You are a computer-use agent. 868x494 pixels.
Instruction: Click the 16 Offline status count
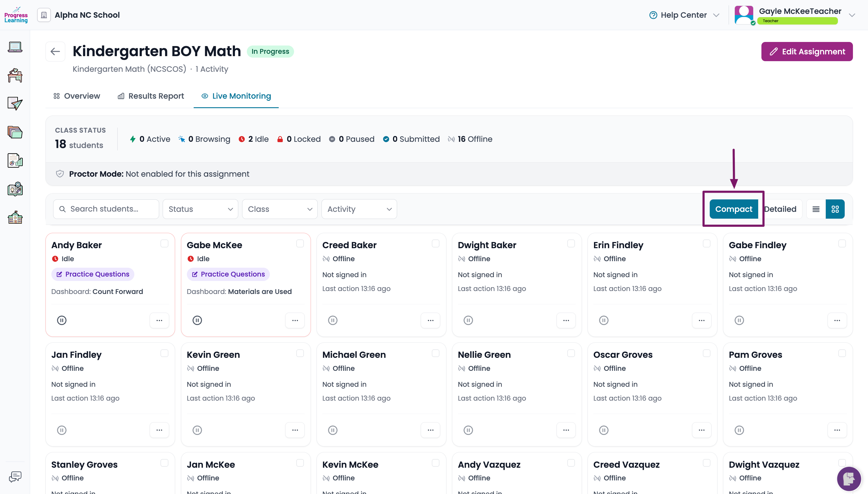click(x=470, y=139)
